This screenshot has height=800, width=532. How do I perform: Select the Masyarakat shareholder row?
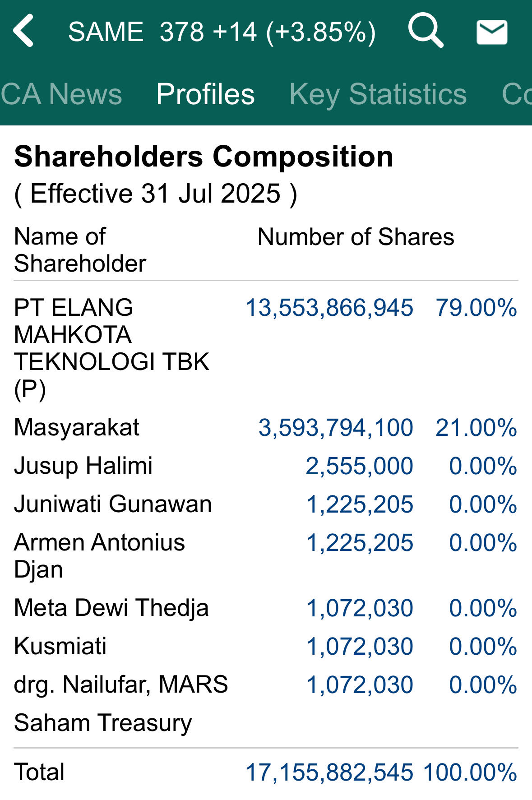pyautogui.click(x=266, y=427)
